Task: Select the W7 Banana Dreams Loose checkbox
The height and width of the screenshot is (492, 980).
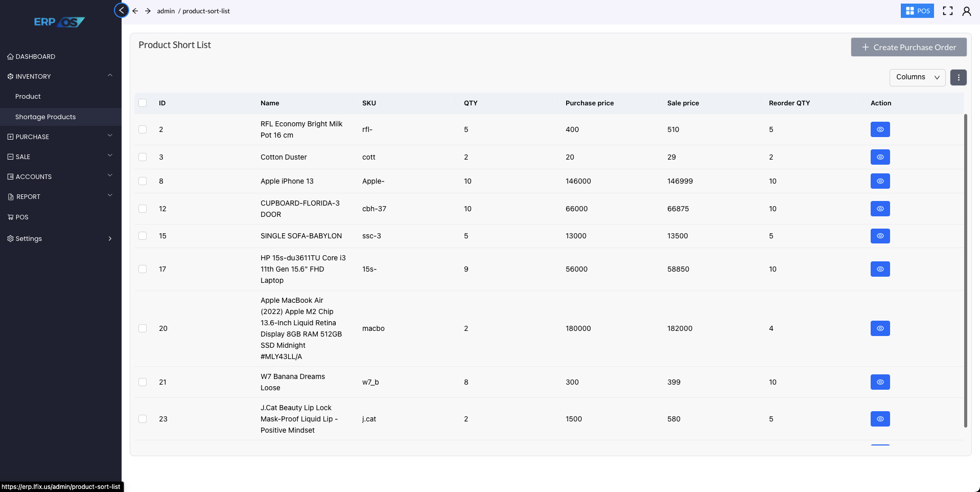Action: click(143, 382)
